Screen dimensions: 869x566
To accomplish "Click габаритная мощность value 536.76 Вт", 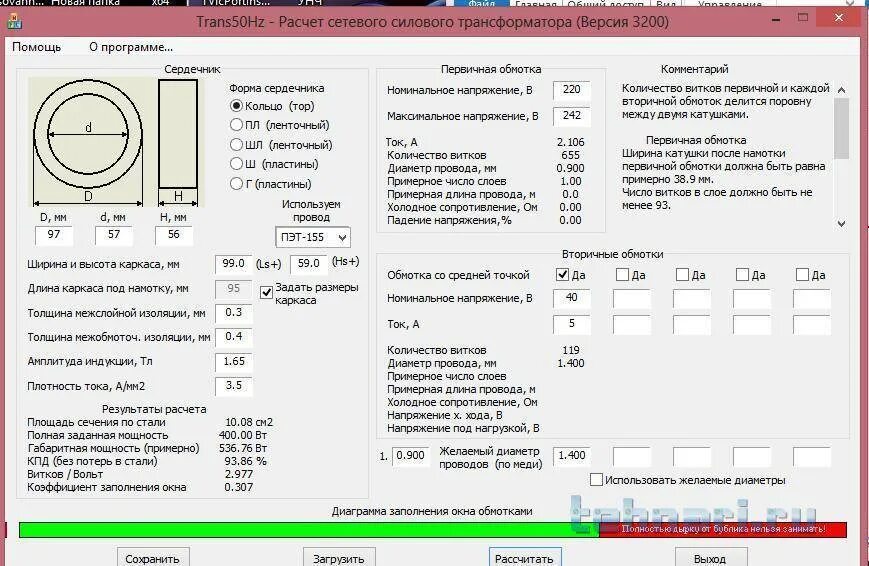I will 243,448.
